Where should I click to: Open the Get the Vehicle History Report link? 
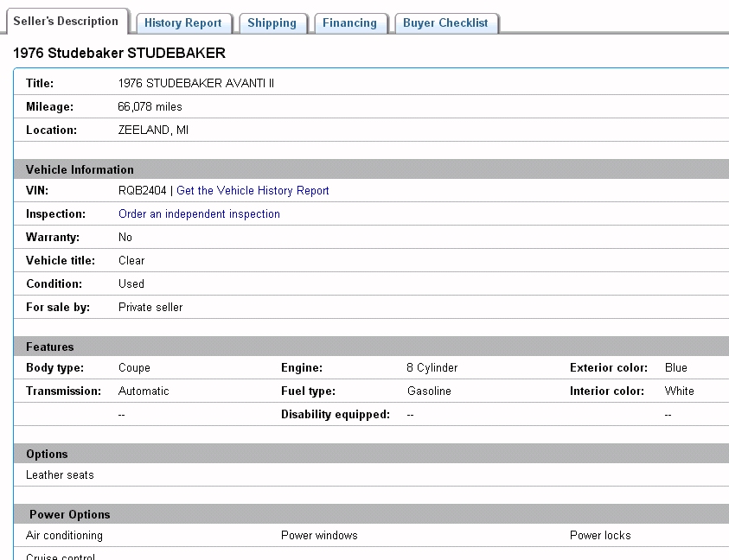pyautogui.click(x=253, y=190)
